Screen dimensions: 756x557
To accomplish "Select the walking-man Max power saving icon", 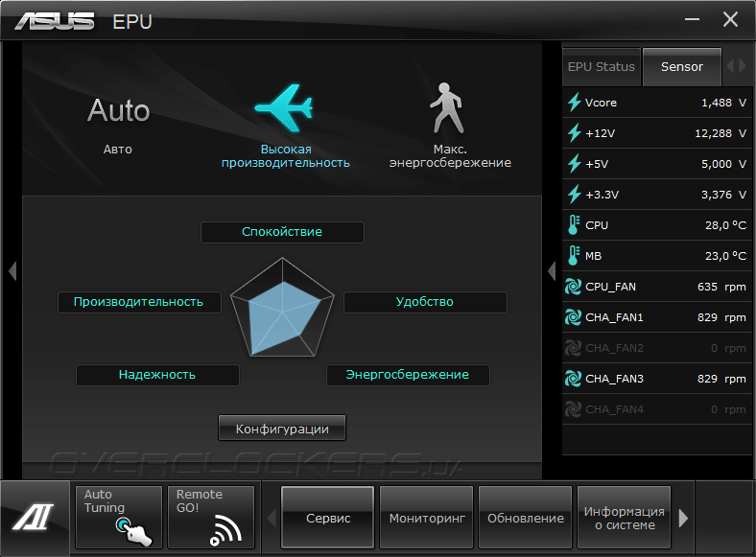I will coord(446,108).
